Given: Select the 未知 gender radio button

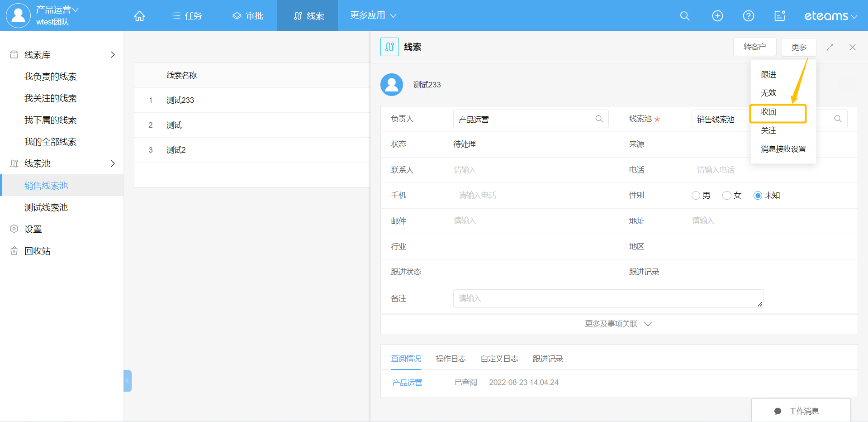Looking at the screenshot, I should [x=758, y=195].
